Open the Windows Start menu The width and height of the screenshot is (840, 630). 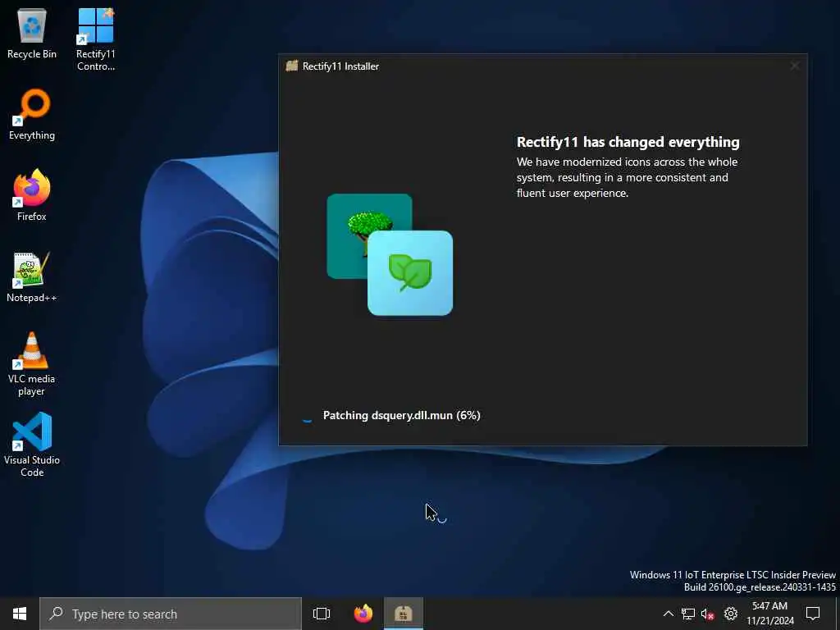click(x=20, y=614)
